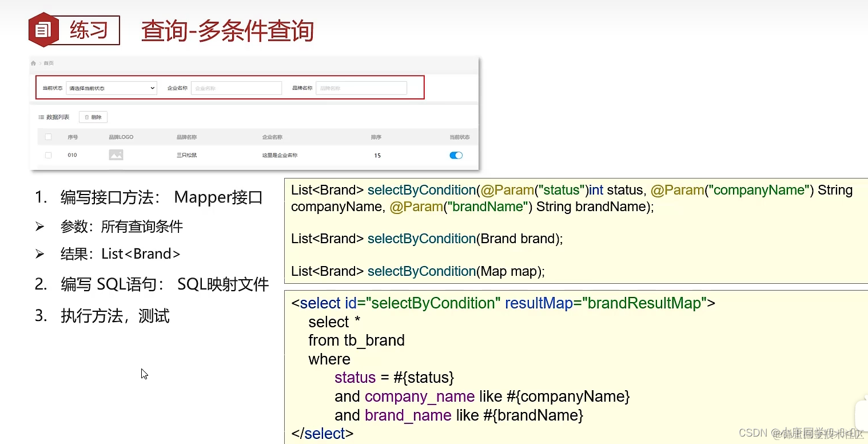Click the text 执行方法，测试
868x444 pixels.
pos(115,316)
